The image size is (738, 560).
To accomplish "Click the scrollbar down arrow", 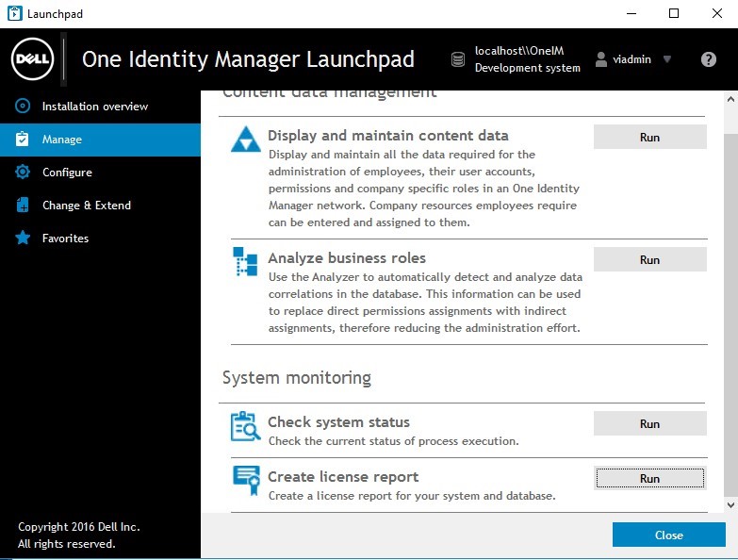I will [730, 505].
